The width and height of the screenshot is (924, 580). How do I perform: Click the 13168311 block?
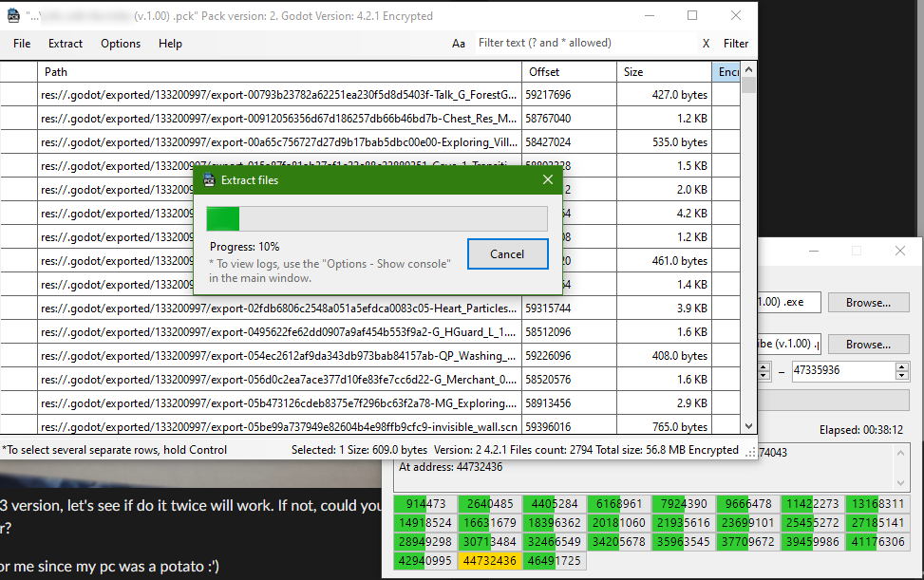coord(877,504)
